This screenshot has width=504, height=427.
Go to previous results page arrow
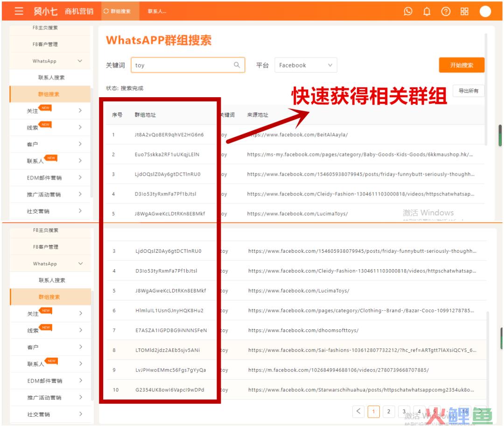point(358,411)
